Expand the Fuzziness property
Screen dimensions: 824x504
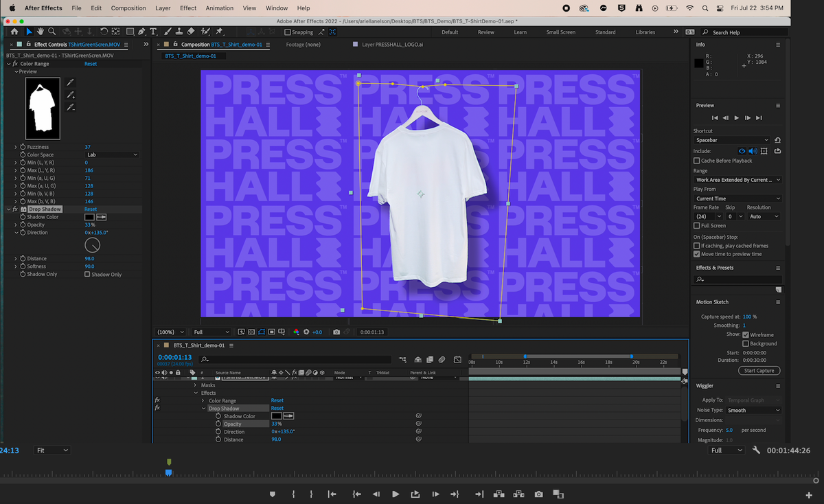tap(16, 147)
